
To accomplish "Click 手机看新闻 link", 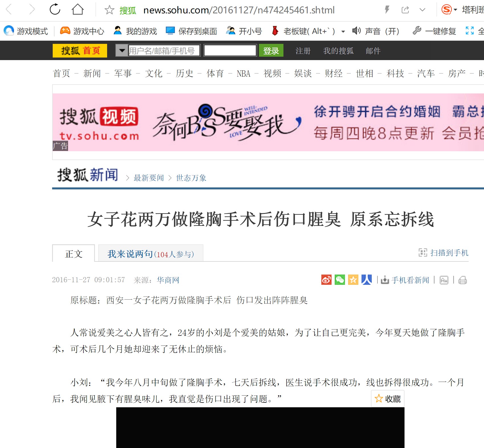I will [x=405, y=280].
